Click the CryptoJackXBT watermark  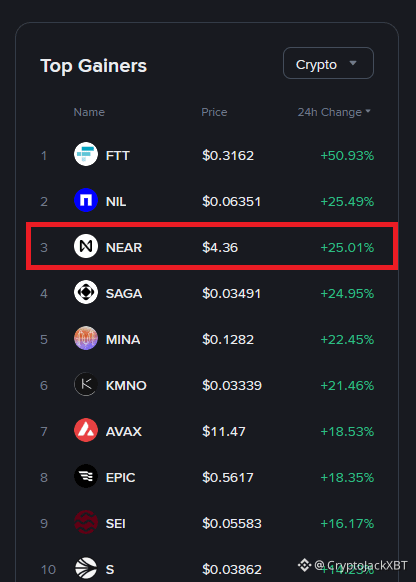pyautogui.click(x=353, y=565)
